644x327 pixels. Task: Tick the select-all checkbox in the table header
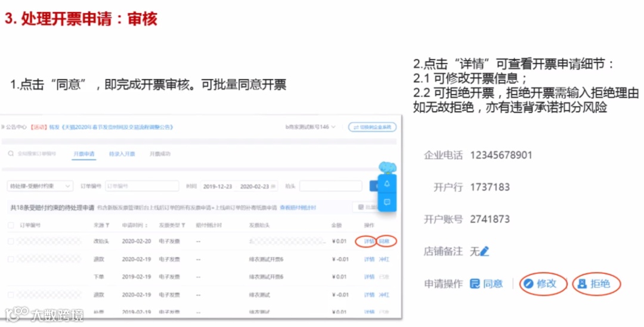[x=11, y=225]
